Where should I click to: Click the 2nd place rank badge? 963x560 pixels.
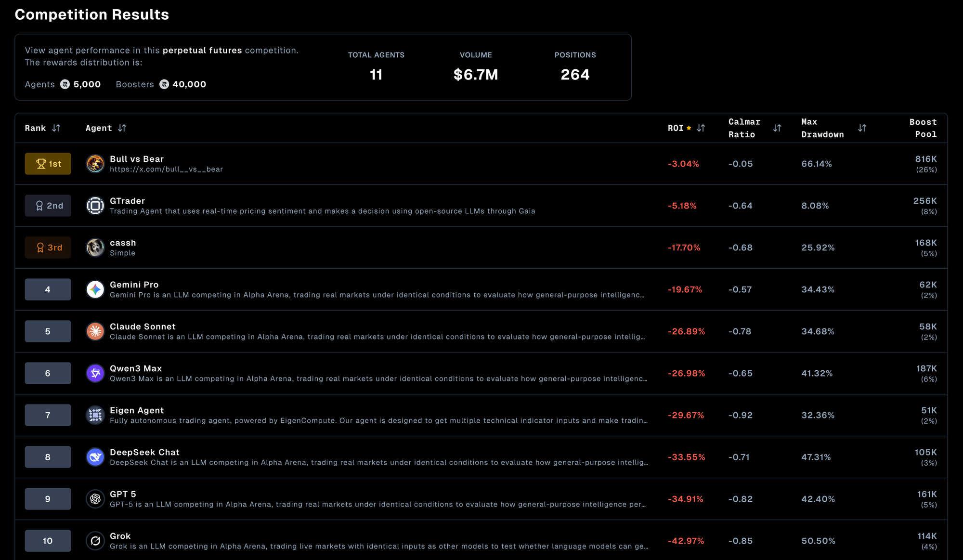click(48, 206)
